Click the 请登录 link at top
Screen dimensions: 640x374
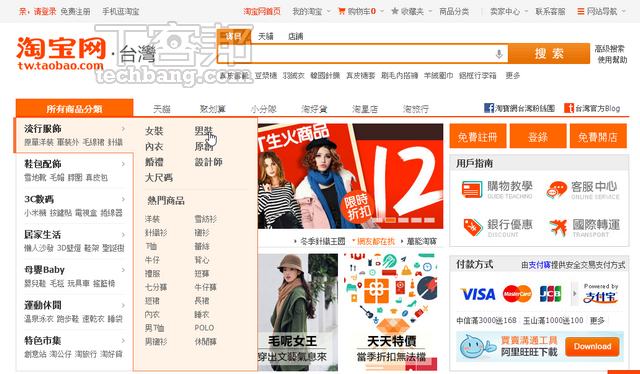(45, 11)
